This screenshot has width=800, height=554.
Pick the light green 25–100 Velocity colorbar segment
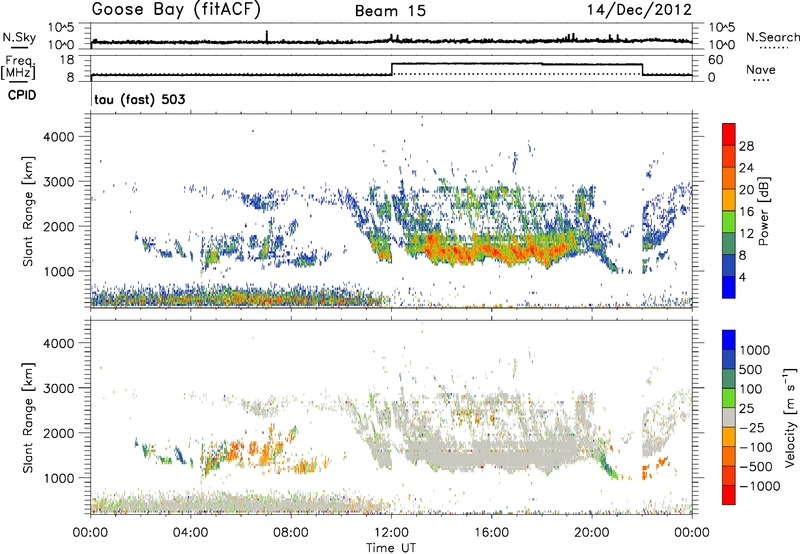(x=729, y=398)
